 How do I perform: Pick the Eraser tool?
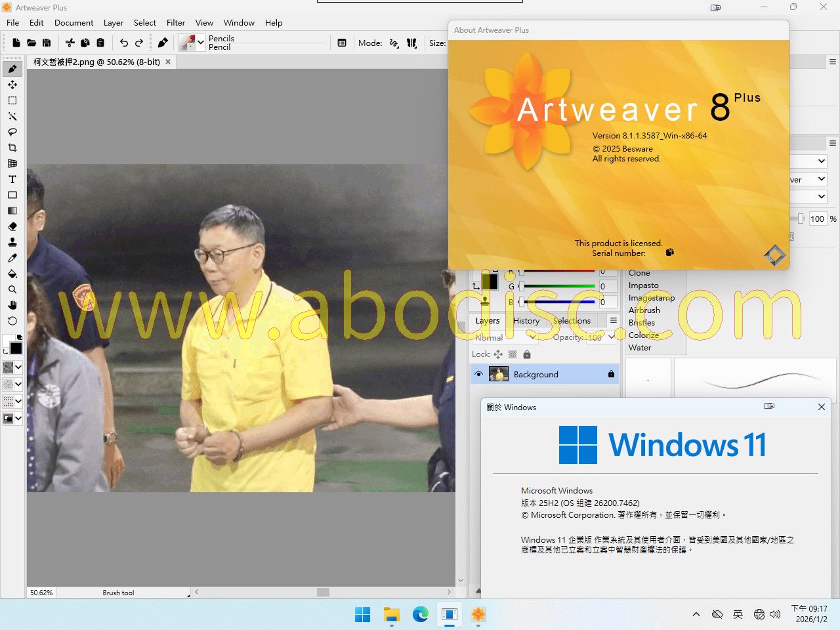pos(12,226)
